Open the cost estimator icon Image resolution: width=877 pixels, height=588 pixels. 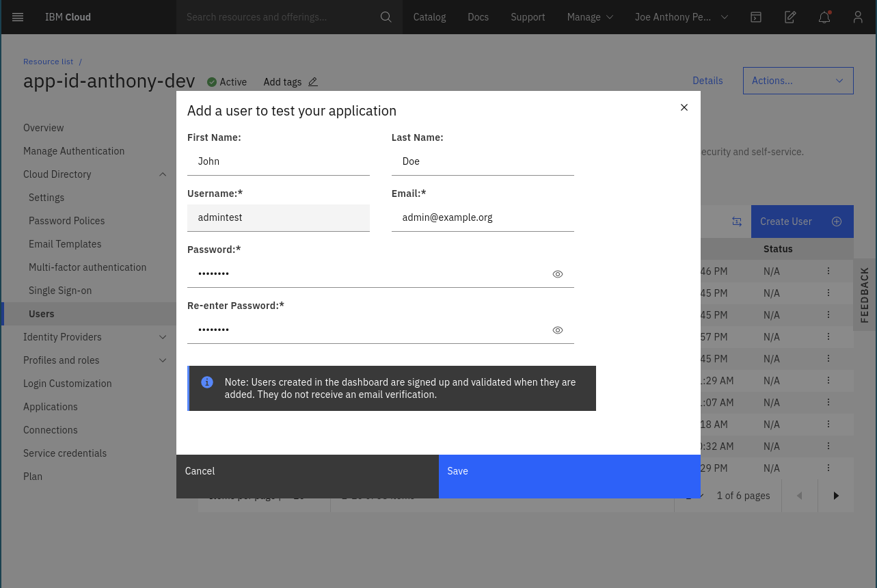point(790,17)
